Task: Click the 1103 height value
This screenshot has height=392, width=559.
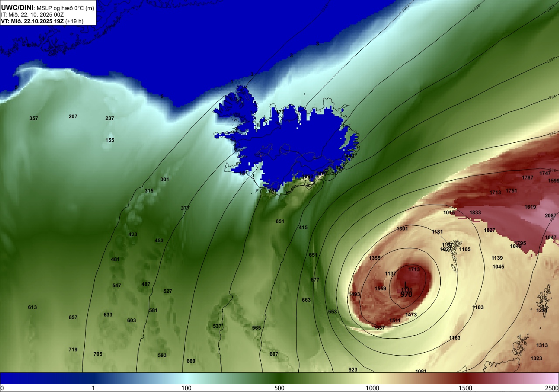Action: pyautogui.click(x=478, y=307)
